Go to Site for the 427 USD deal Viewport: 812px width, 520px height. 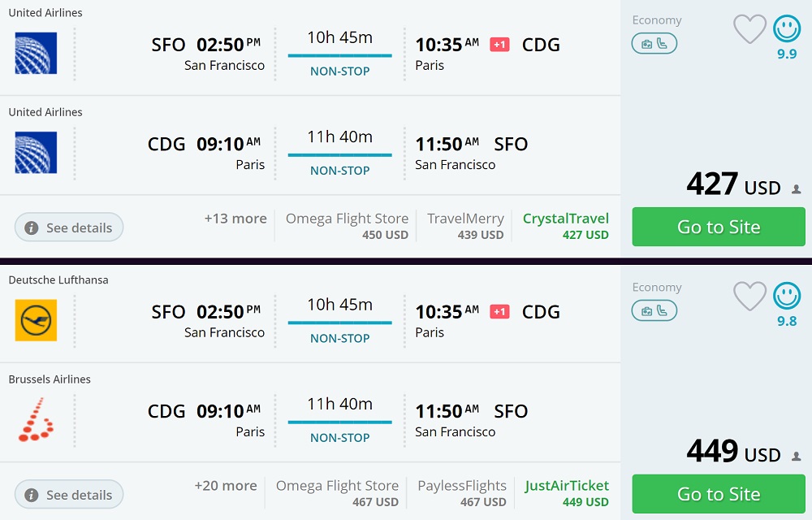(719, 227)
